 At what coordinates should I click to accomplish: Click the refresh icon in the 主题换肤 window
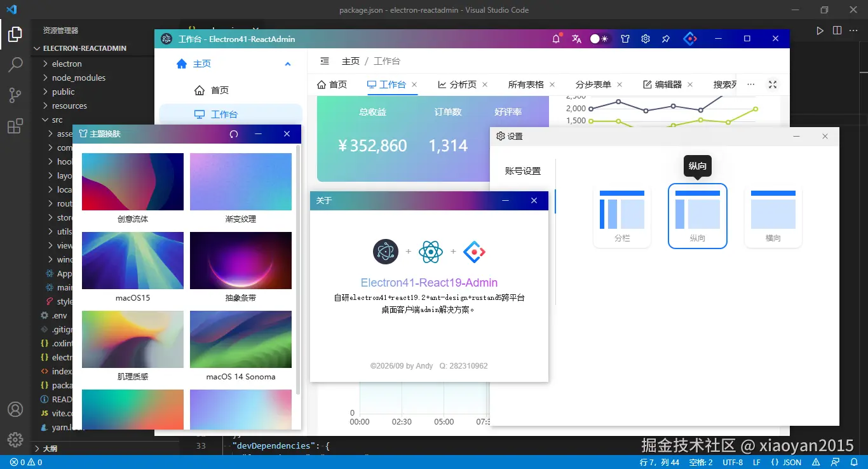coord(234,134)
